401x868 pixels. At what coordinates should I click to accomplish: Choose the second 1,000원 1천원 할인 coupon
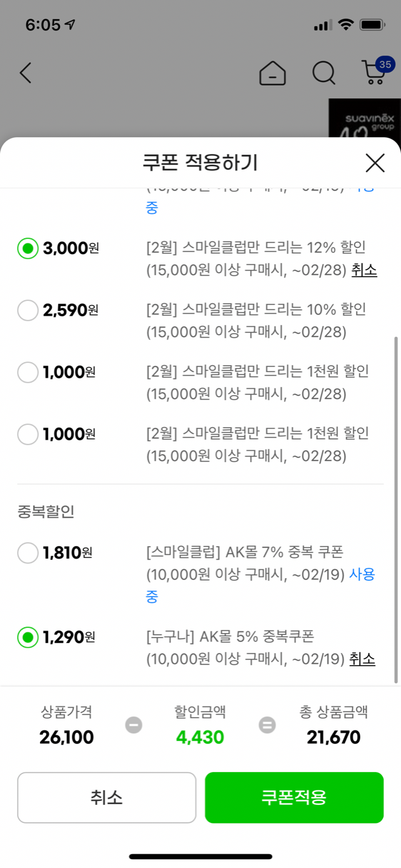click(28, 434)
